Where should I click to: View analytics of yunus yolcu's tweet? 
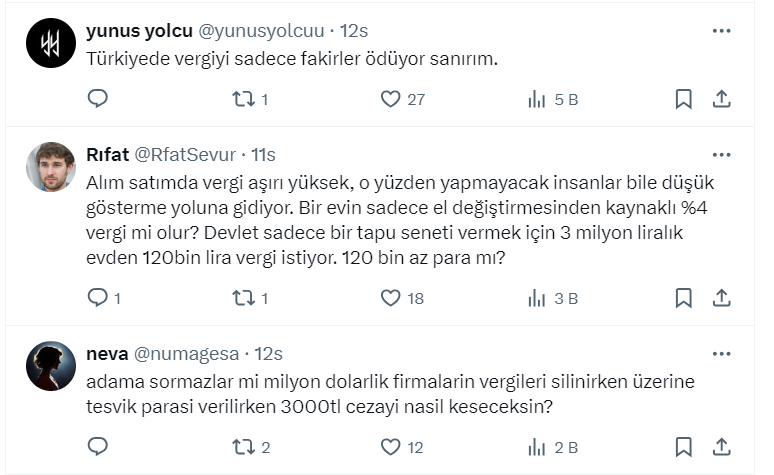(537, 98)
